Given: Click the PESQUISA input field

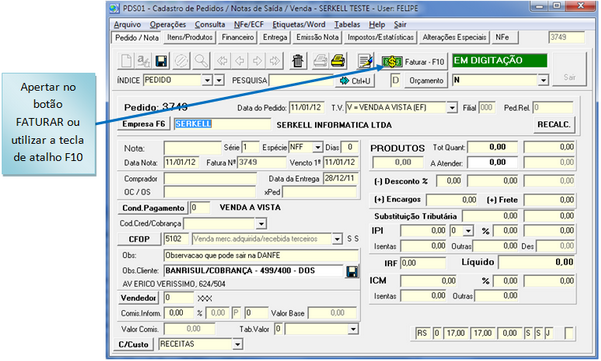Looking at the screenshot, I should tap(301, 80).
